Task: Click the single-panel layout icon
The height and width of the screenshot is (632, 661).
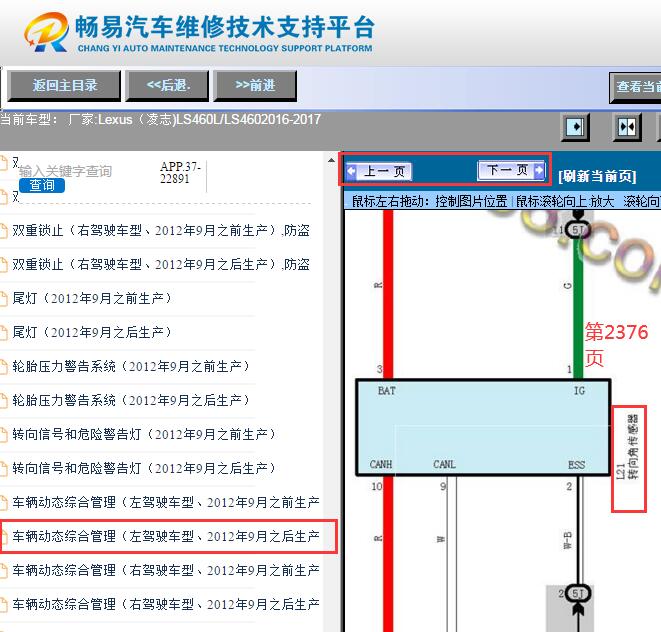Action: 575,126
